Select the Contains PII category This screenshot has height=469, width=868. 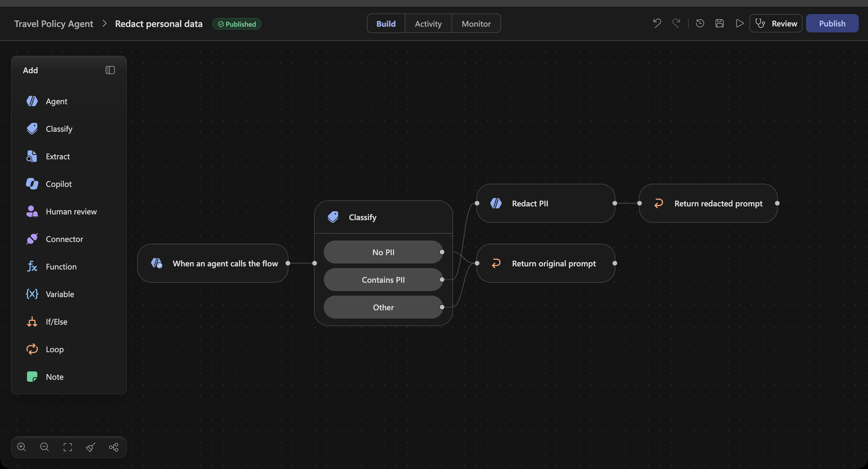pos(384,280)
